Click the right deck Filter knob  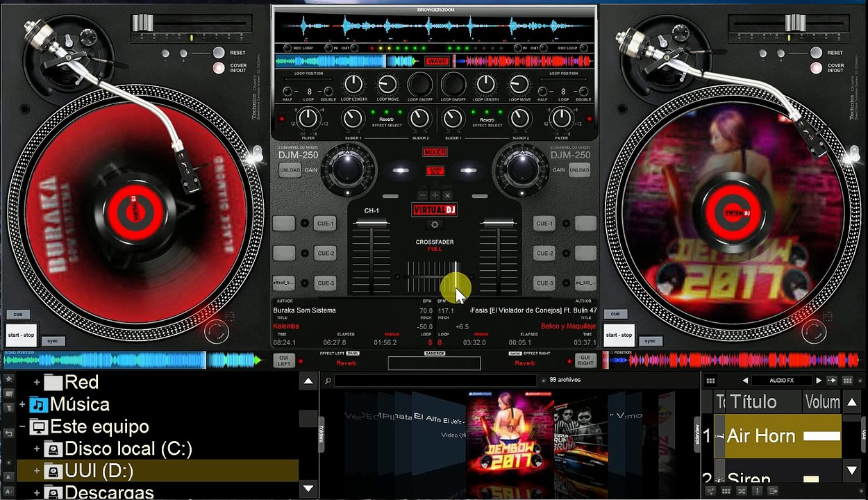pos(562,119)
